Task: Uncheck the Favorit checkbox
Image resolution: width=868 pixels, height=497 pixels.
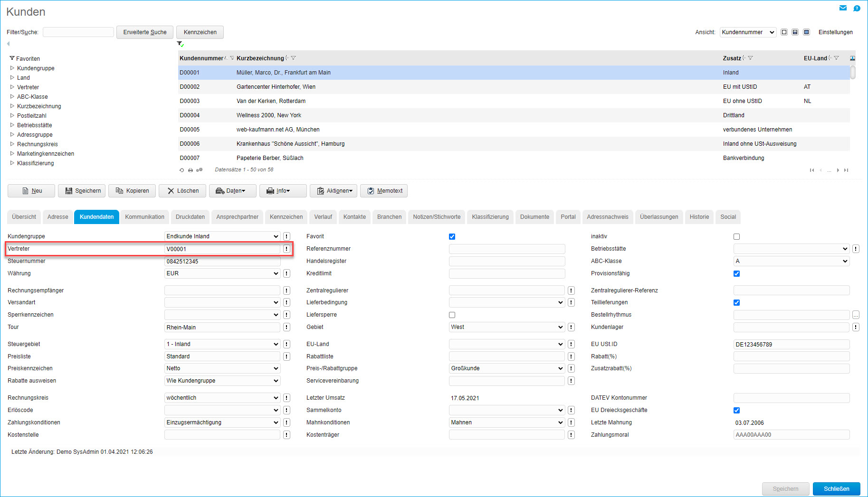Action: tap(452, 236)
